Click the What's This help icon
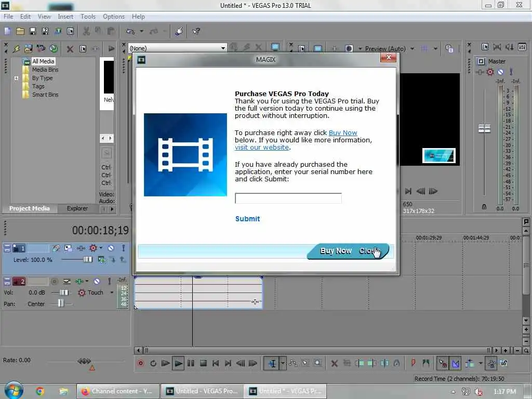532x399 pixels. tap(196, 32)
